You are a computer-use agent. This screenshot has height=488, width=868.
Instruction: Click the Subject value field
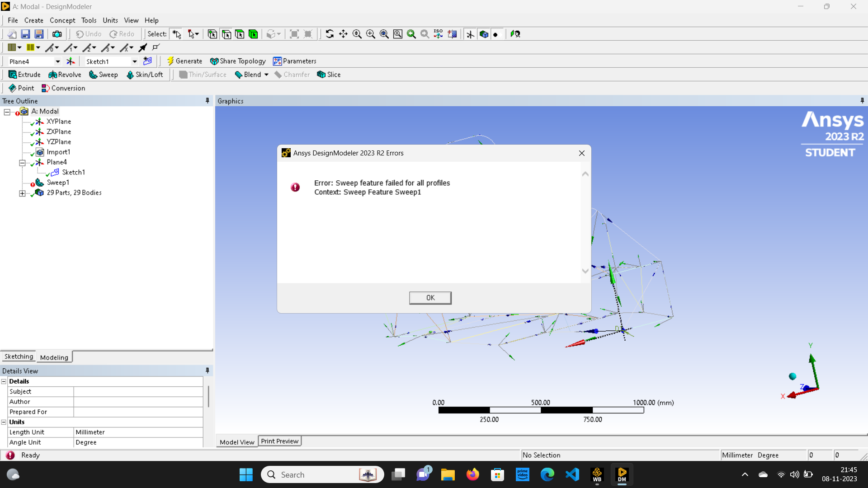[138, 392]
